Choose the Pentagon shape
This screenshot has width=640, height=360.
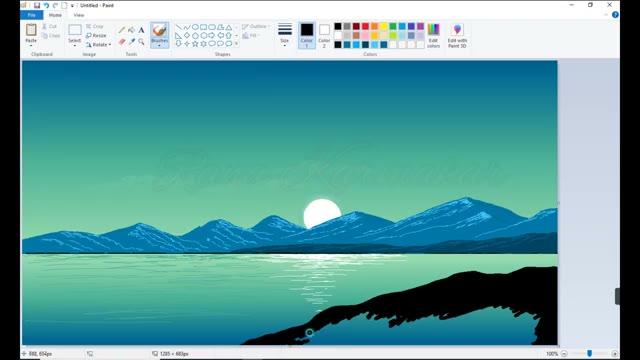coord(195,36)
